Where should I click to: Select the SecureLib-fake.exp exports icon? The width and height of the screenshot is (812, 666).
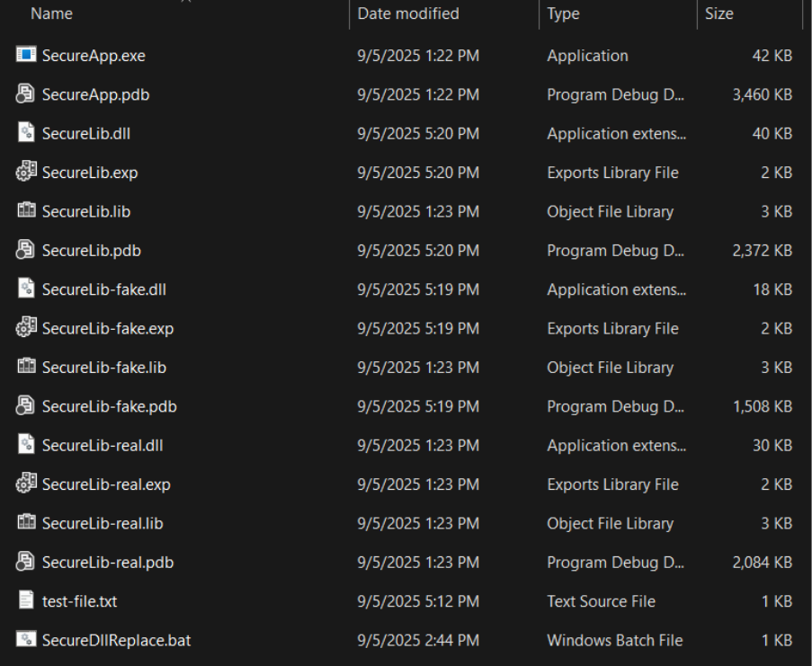pos(24,328)
